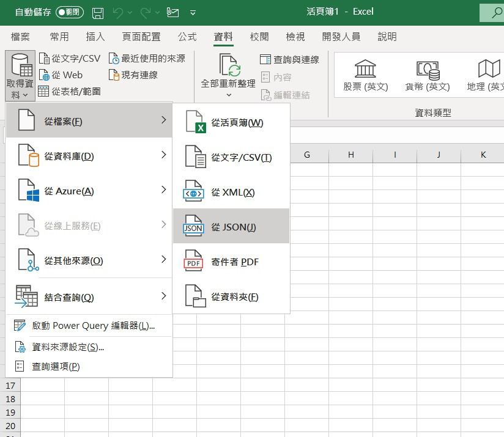Click the Undo arrow icon
This screenshot has width=504, height=437.
118,12
